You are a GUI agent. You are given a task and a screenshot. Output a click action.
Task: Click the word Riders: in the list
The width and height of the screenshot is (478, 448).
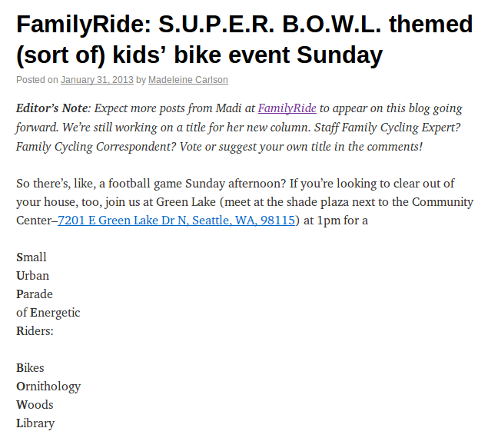(35, 331)
